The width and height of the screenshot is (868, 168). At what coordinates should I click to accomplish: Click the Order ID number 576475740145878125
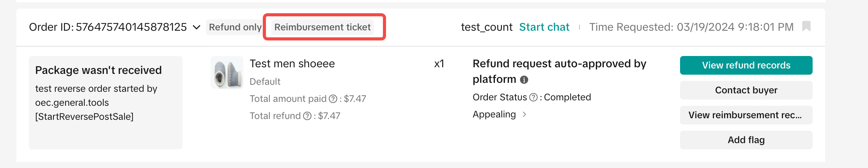[131, 27]
